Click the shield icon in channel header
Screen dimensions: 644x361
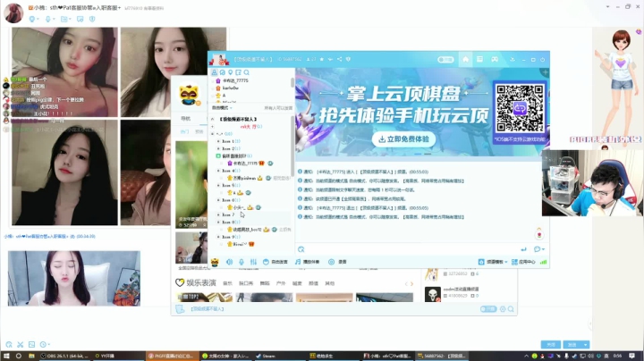click(x=348, y=59)
